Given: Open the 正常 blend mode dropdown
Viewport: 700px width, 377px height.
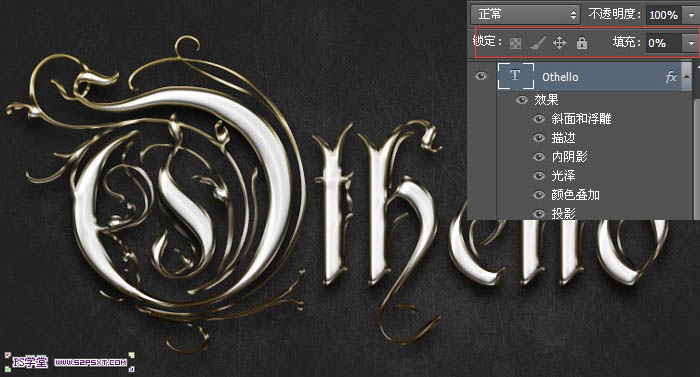Looking at the screenshot, I should click(x=525, y=15).
